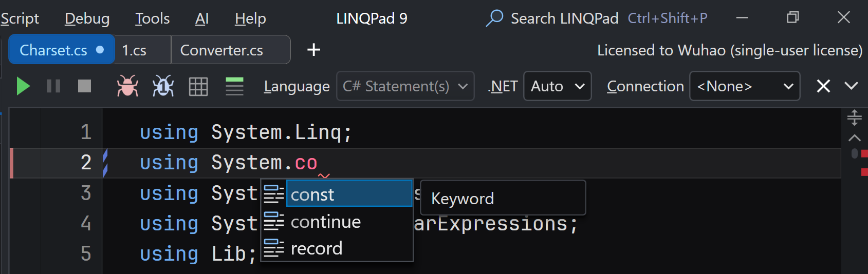This screenshot has width=868, height=274.
Task: Switch results to grid view
Action: click(x=198, y=86)
